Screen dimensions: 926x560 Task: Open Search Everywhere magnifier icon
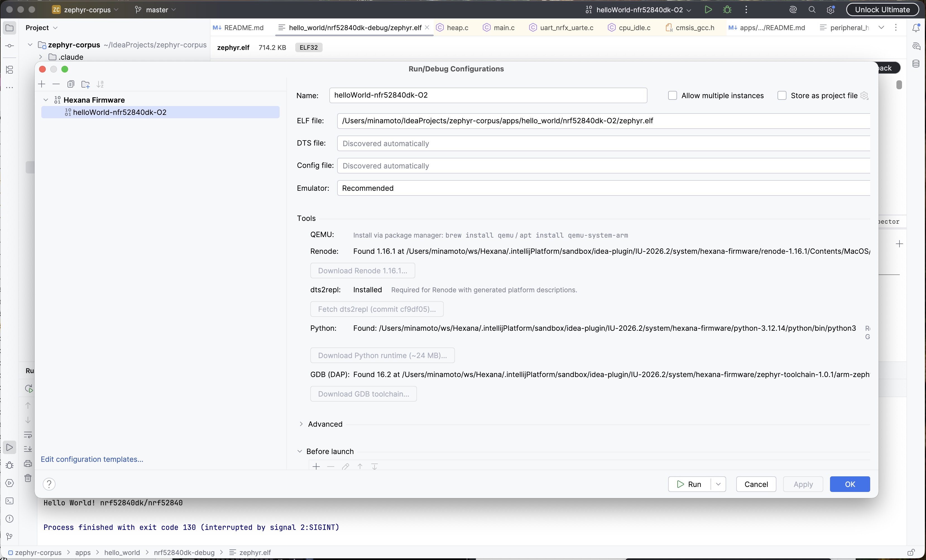[x=812, y=10]
